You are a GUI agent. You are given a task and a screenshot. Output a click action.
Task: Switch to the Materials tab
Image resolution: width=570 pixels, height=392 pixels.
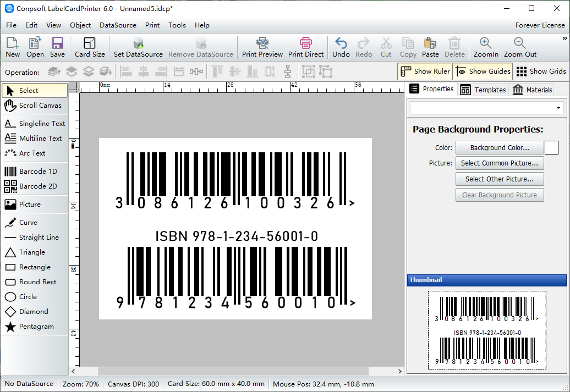[x=532, y=90]
